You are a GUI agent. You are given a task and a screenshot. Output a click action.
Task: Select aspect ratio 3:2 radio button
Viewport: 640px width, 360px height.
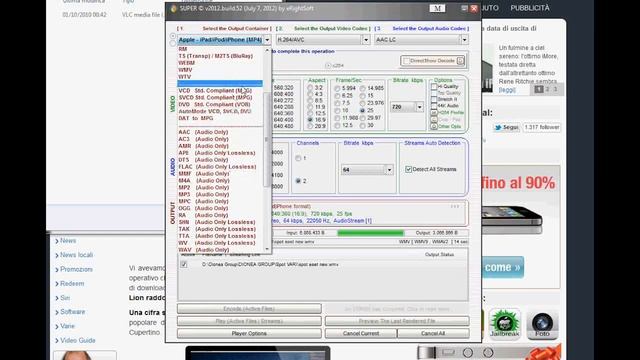[310, 88]
